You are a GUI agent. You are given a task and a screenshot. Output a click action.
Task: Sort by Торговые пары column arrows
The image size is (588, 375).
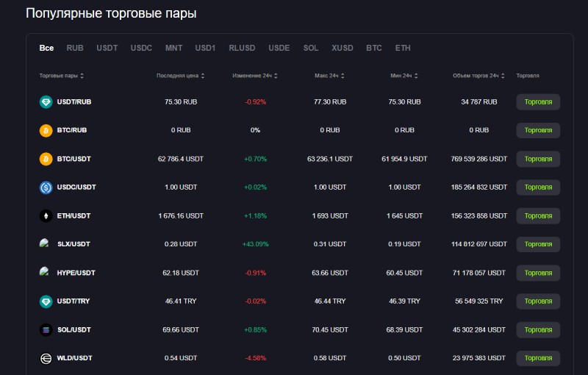pyautogui.click(x=82, y=76)
